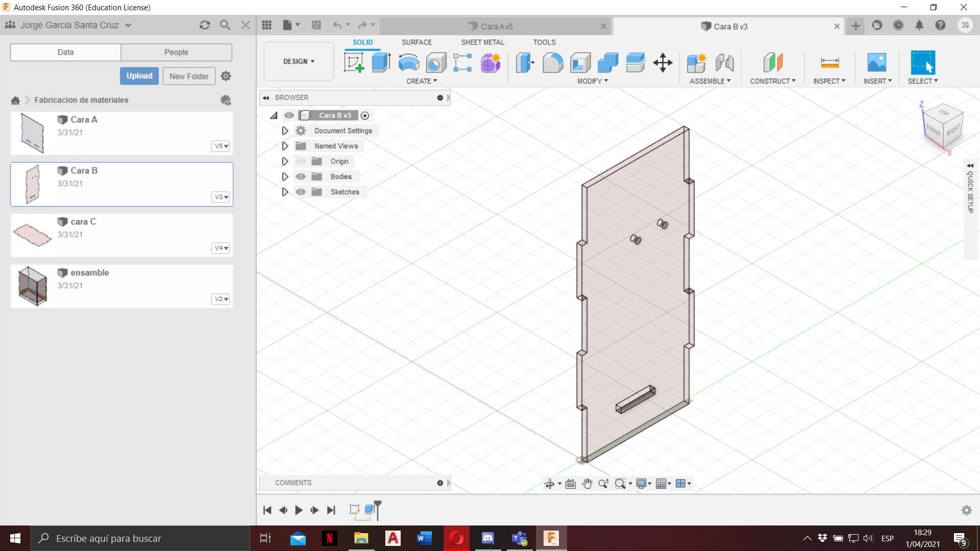Play the design timeline
The height and width of the screenshot is (551, 980).
[299, 510]
